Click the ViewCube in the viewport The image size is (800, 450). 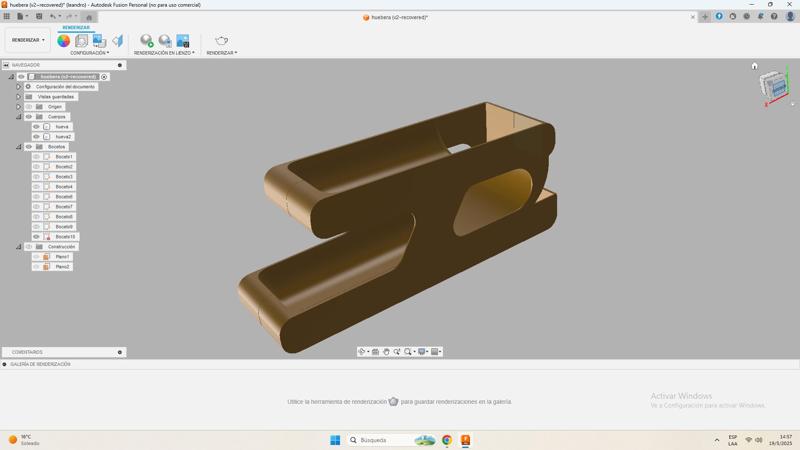[774, 86]
